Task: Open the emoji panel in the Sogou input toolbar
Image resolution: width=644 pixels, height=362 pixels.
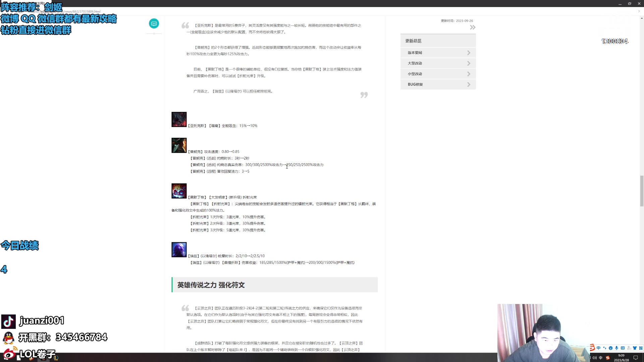Action: (x=611, y=348)
